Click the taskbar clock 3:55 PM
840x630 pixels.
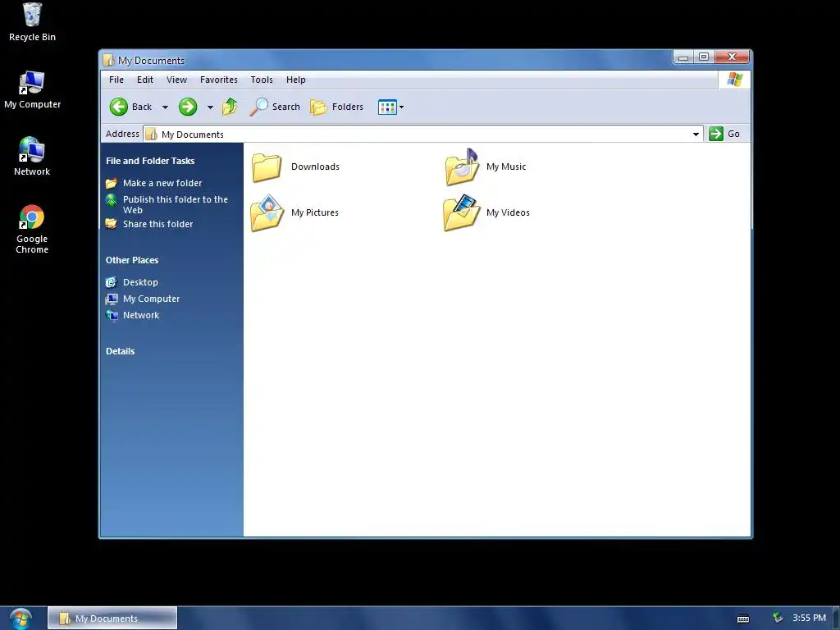point(809,619)
